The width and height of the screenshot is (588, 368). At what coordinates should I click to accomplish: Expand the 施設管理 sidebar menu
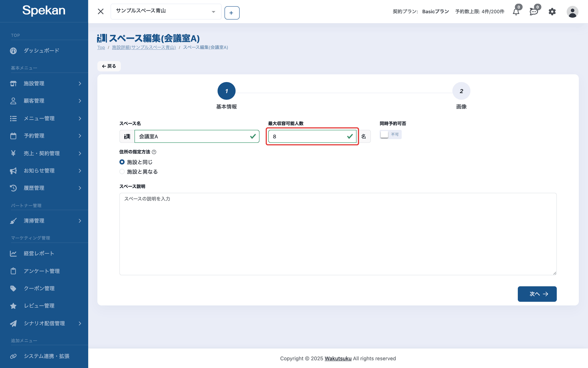pos(44,84)
